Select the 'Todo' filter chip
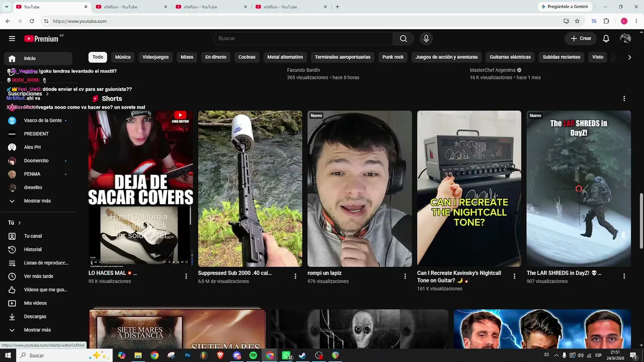 click(x=98, y=57)
